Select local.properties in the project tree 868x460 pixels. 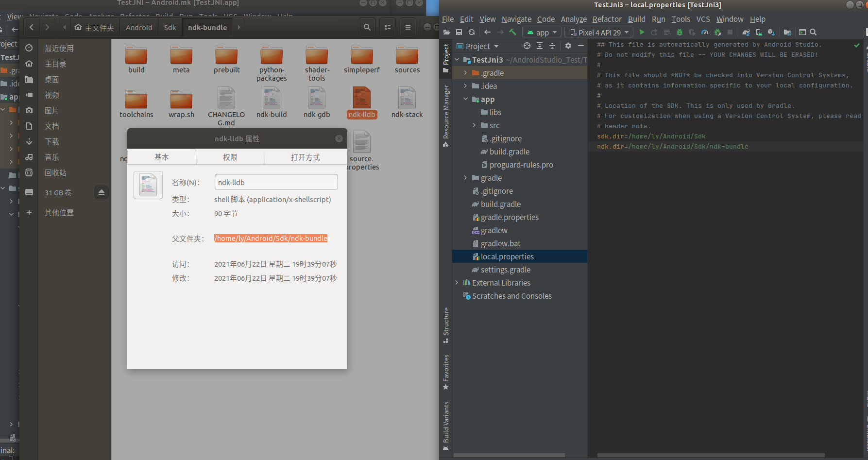(x=520, y=256)
